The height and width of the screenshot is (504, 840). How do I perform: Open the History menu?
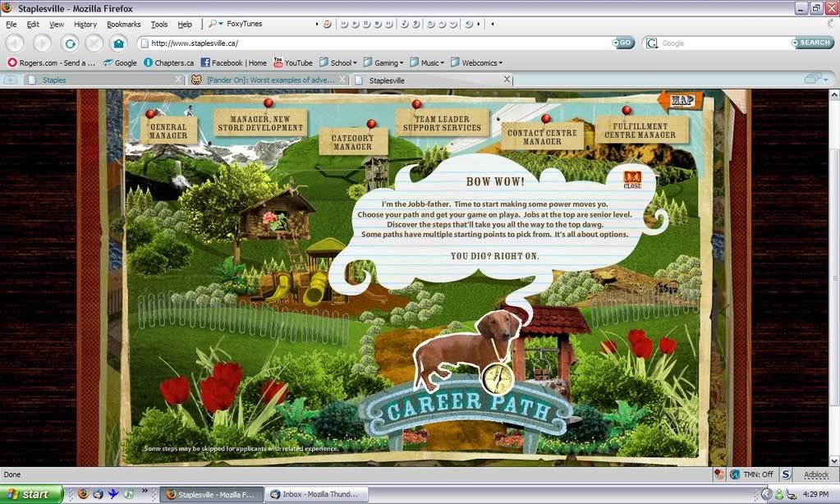coord(85,24)
